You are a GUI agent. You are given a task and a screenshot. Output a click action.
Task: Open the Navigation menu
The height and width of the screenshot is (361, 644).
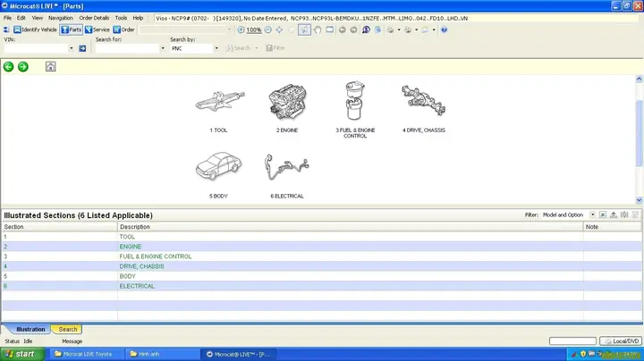click(x=61, y=18)
